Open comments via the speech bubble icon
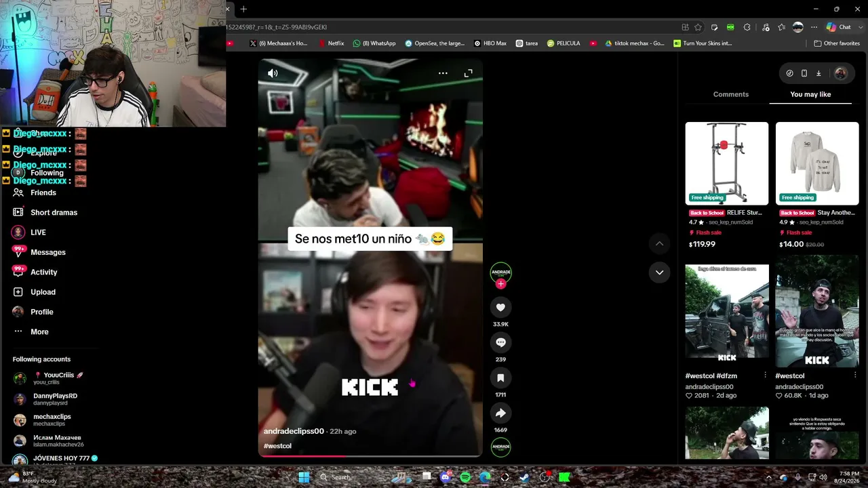Viewport: 868px width, 488px height. pyautogui.click(x=500, y=342)
